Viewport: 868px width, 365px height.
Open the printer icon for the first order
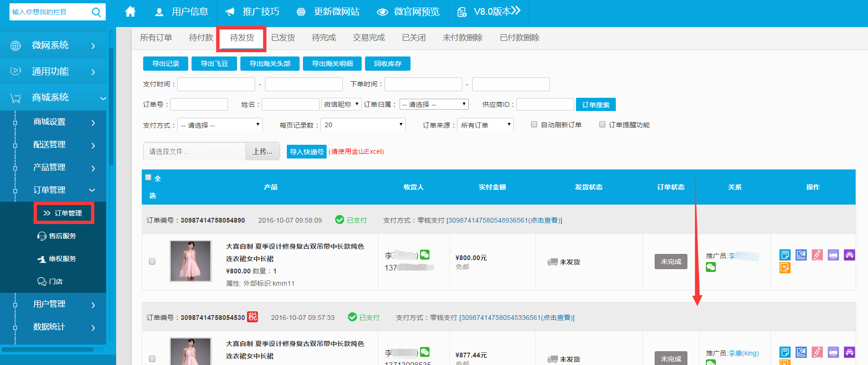pyautogui.click(x=833, y=255)
